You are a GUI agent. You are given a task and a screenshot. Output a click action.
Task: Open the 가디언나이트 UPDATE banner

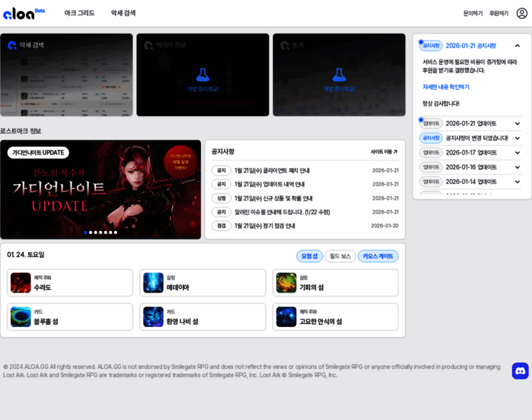click(x=100, y=190)
